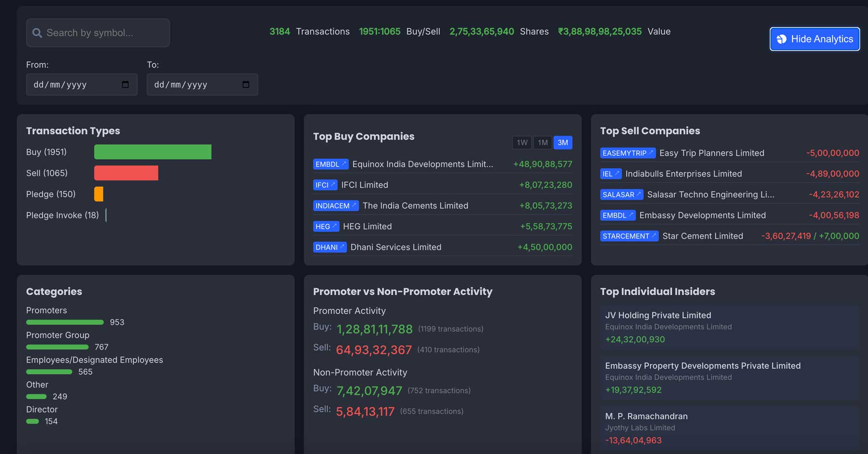Screen dimensions: 868x454
Task: Click the -3,60,27,419 / +7,00,000 value
Action: point(810,236)
